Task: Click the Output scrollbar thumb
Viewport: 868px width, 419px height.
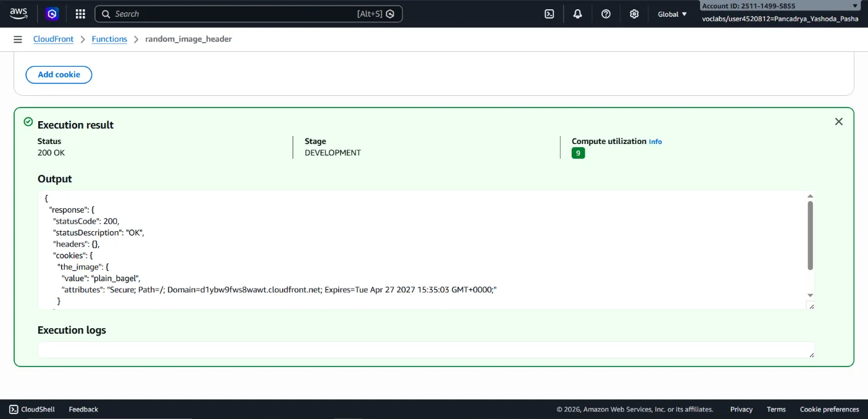Action: (810, 235)
